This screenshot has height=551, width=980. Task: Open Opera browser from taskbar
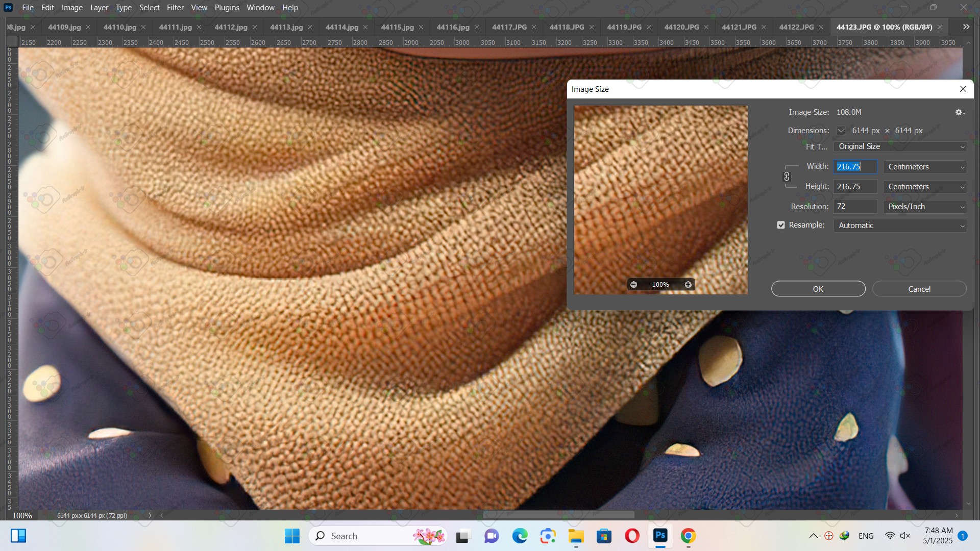coord(632,536)
